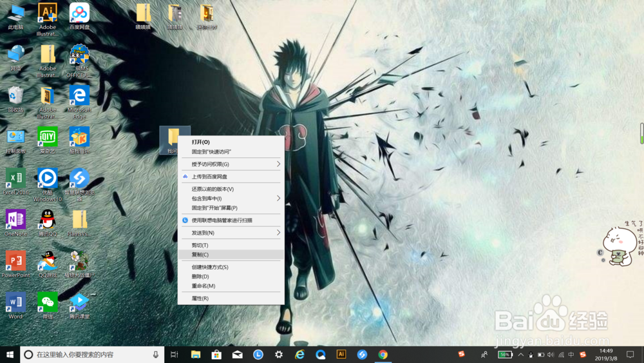
Task: Select the 酷我音乐 desktop shortcut
Action: coord(79,141)
